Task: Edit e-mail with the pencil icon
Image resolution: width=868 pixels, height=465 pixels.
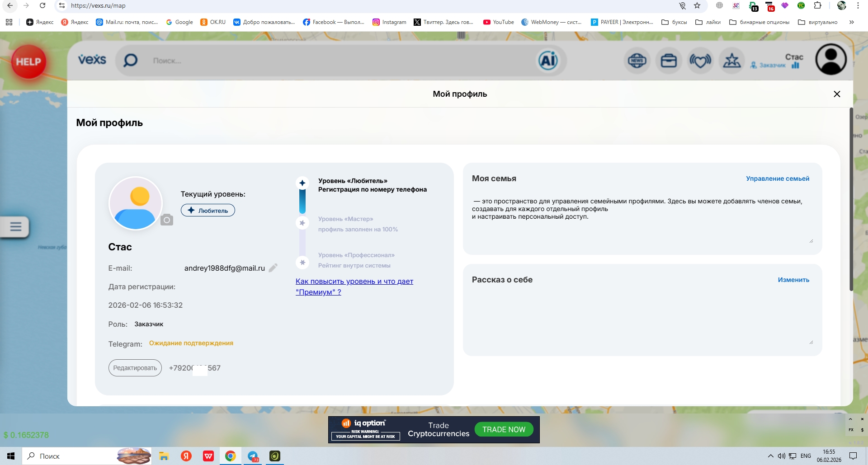Action: click(x=273, y=268)
